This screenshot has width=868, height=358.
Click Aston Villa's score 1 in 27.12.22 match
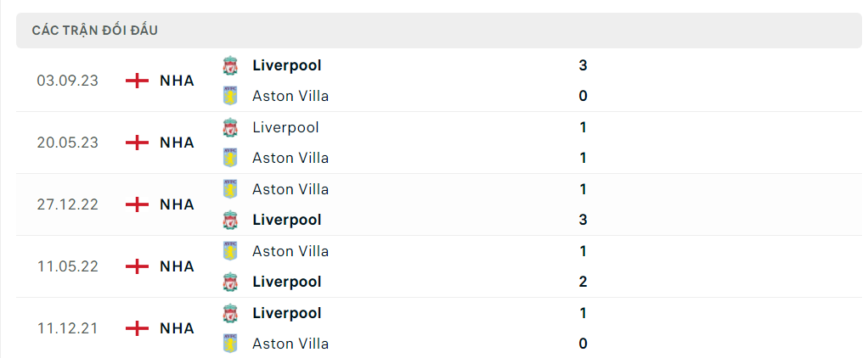coord(583,189)
